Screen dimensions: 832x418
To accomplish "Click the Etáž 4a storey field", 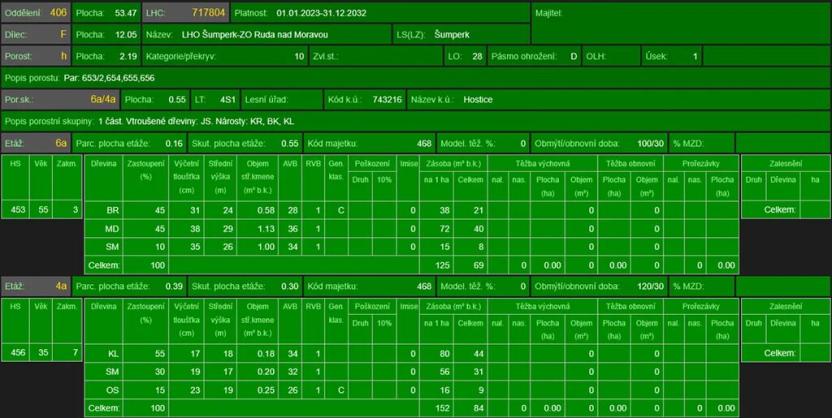I will [x=60, y=285].
